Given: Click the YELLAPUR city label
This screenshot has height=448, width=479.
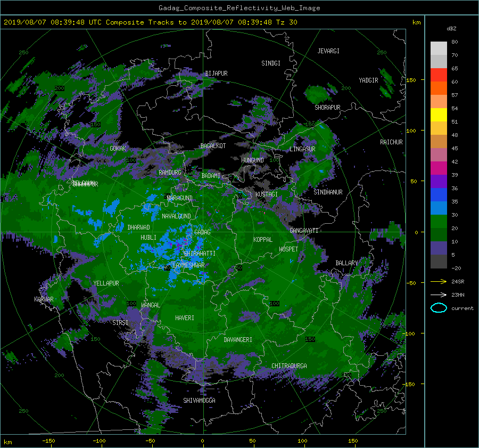Looking at the screenshot, I should click(106, 283).
